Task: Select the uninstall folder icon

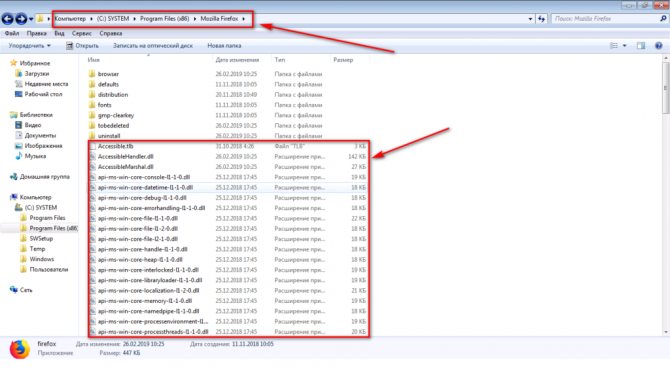Action: click(x=92, y=135)
